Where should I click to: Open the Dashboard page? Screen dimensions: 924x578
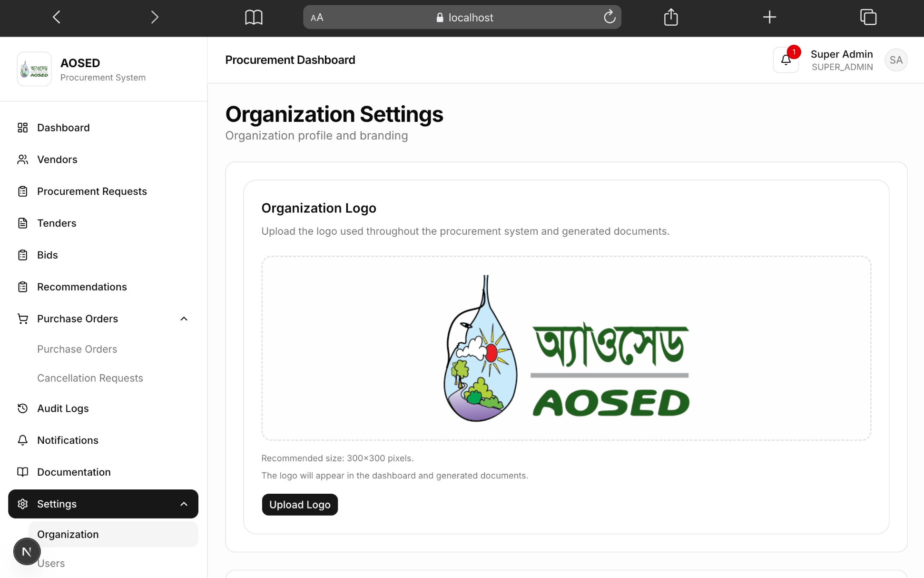[x=103, y=128]
